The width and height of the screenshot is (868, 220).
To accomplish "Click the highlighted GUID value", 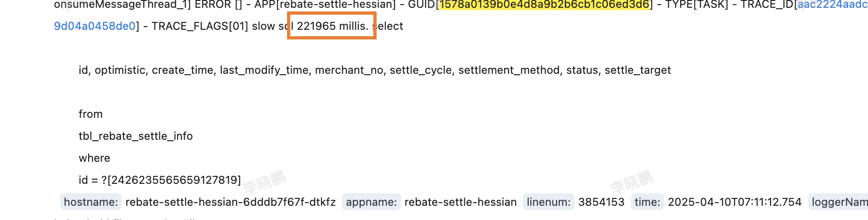I will tap(545, 5).
